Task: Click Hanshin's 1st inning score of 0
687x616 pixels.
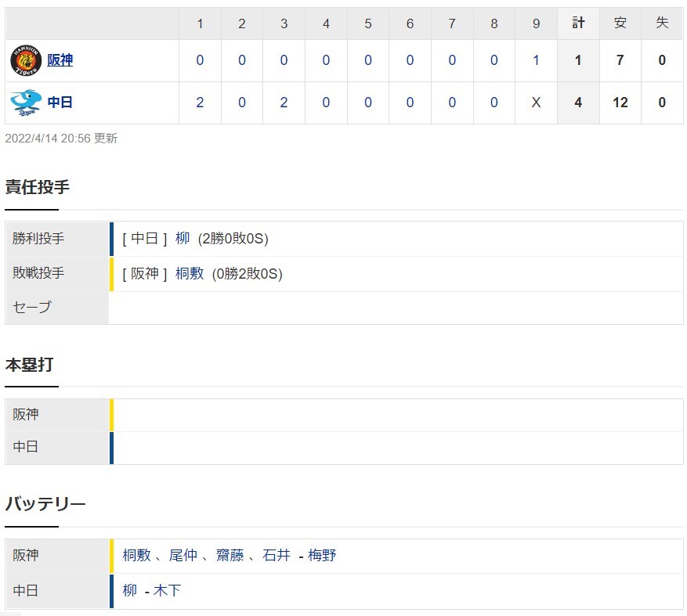Action: click(200, 60)
